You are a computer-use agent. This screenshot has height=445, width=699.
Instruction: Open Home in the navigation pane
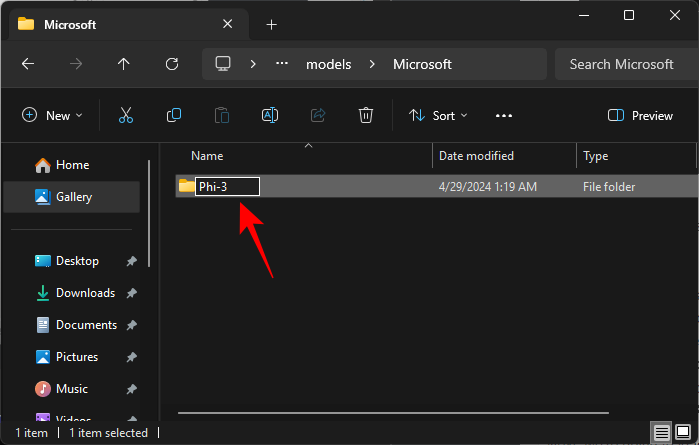(71, 165)
